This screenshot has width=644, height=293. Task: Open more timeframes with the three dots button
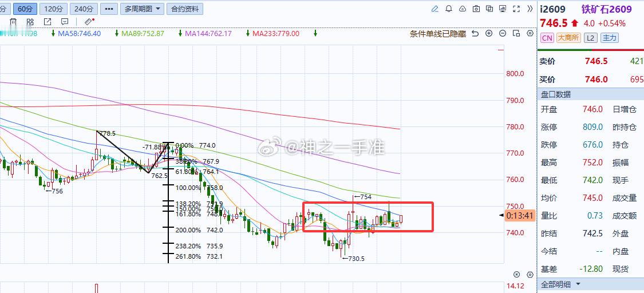point(109,9)
